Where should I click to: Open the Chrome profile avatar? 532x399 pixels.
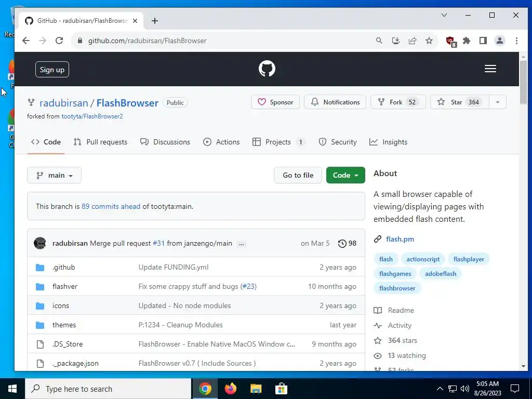click(499, 41)
